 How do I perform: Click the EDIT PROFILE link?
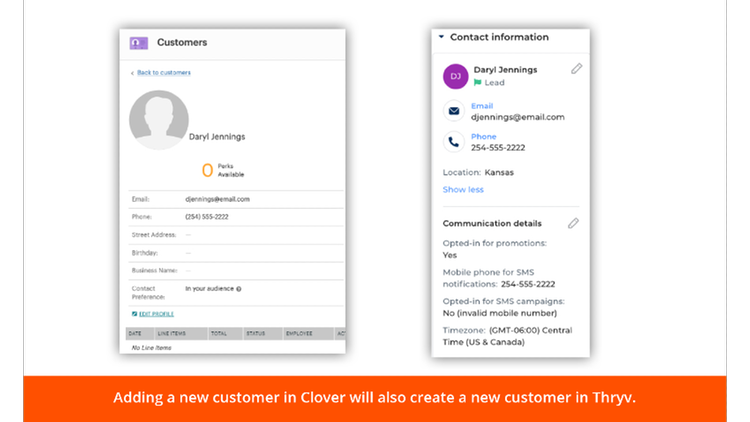point(156,314)
